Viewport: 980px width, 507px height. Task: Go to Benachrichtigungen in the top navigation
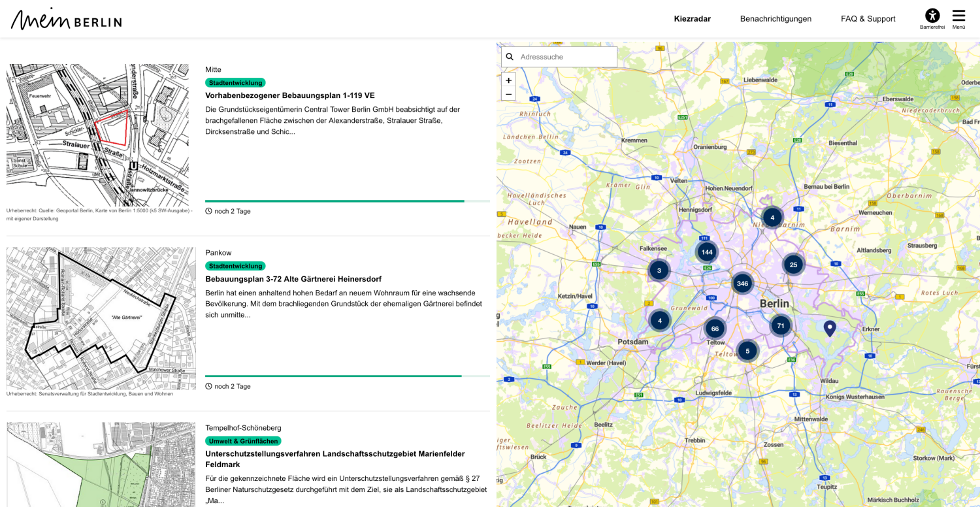tap(776, 19)
